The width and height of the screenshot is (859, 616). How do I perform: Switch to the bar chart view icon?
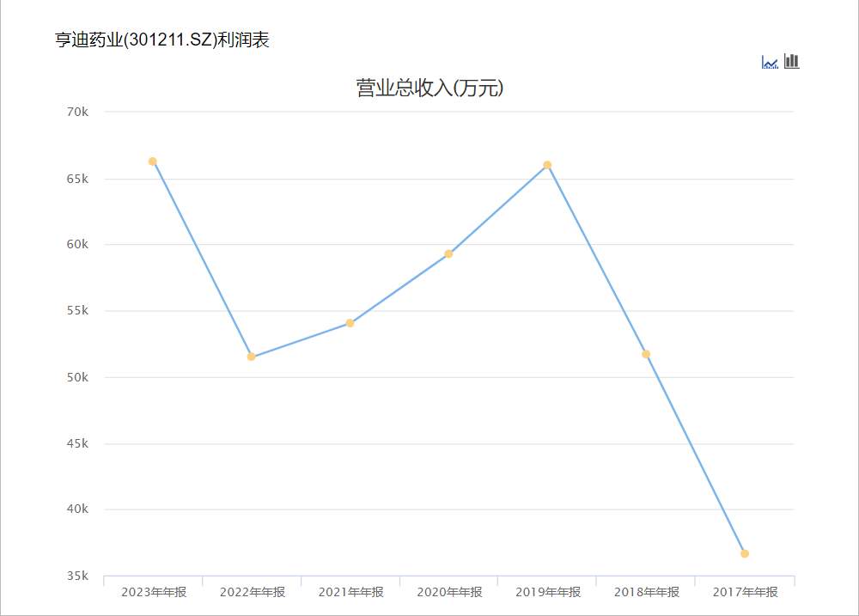coord(792,61)
